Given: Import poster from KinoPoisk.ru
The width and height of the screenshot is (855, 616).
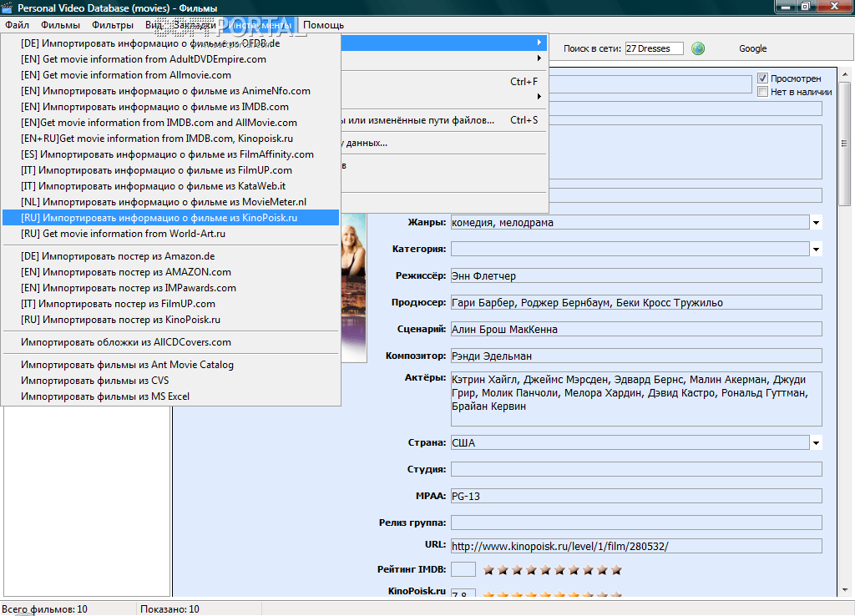Looking at the screenshot, I should [170, 320].
